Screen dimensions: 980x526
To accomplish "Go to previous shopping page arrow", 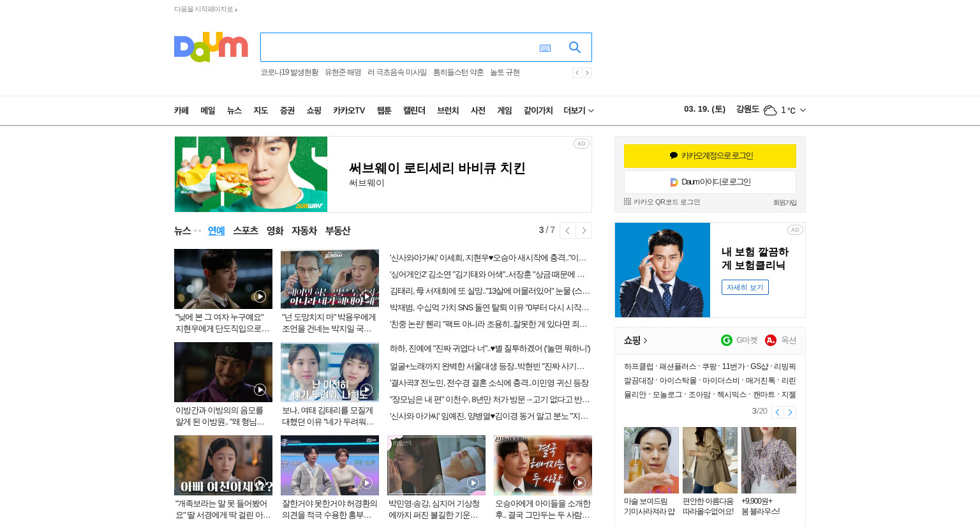I will coord(777,412).
